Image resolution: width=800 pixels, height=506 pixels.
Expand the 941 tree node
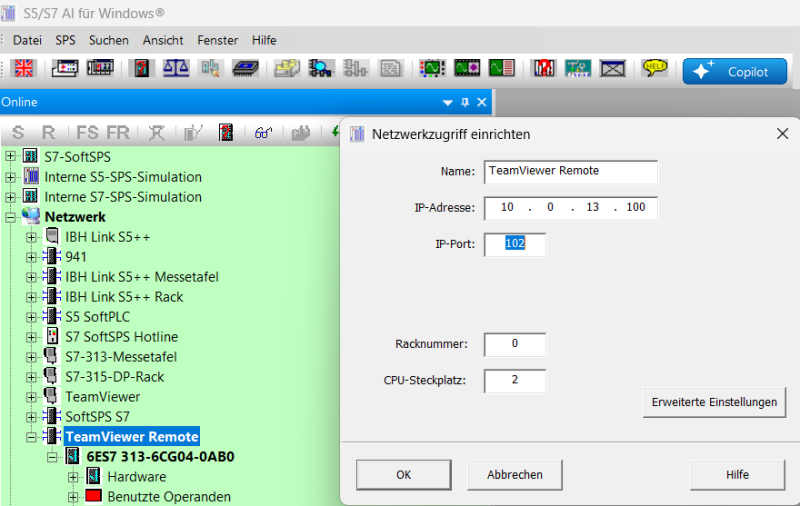31,257
